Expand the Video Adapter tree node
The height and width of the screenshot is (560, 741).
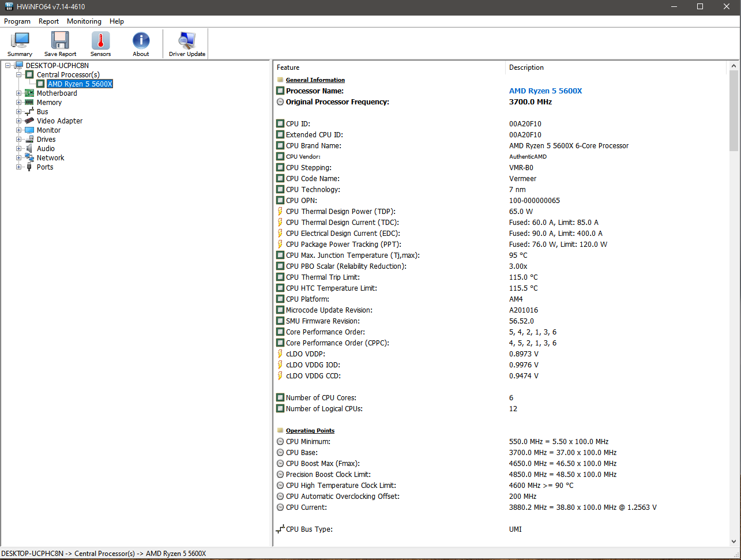pos(19,121)
